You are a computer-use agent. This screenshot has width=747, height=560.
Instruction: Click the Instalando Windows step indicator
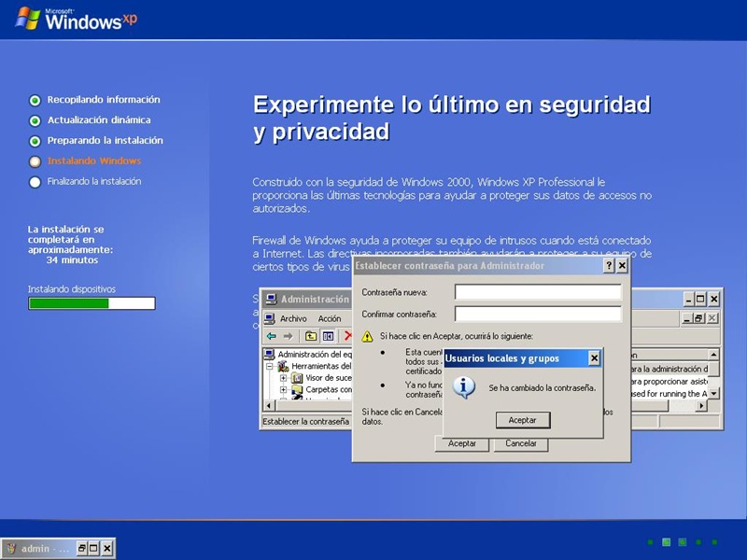[35, 161]
